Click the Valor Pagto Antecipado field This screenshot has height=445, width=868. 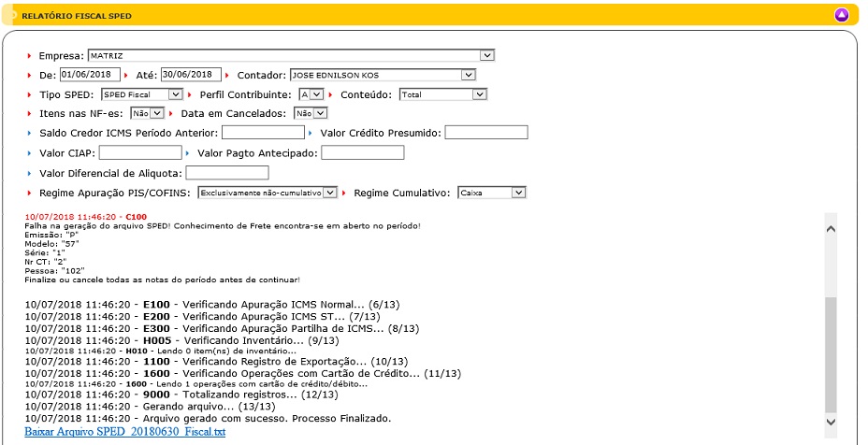click(x=362, y=152)
